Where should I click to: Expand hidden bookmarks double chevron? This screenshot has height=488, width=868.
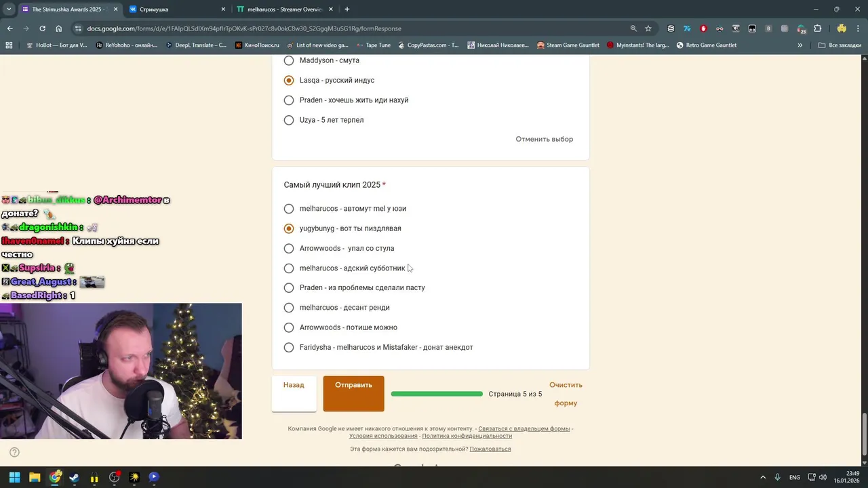800,45
